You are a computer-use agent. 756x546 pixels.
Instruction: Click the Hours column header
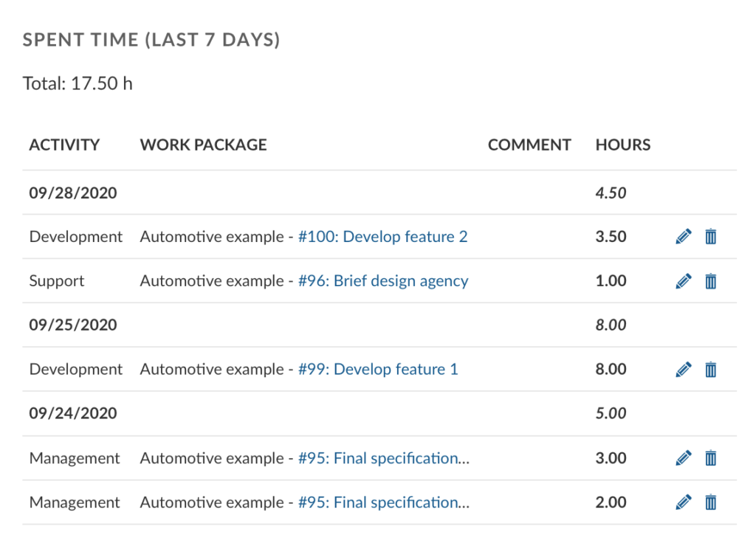coord(622,145)
